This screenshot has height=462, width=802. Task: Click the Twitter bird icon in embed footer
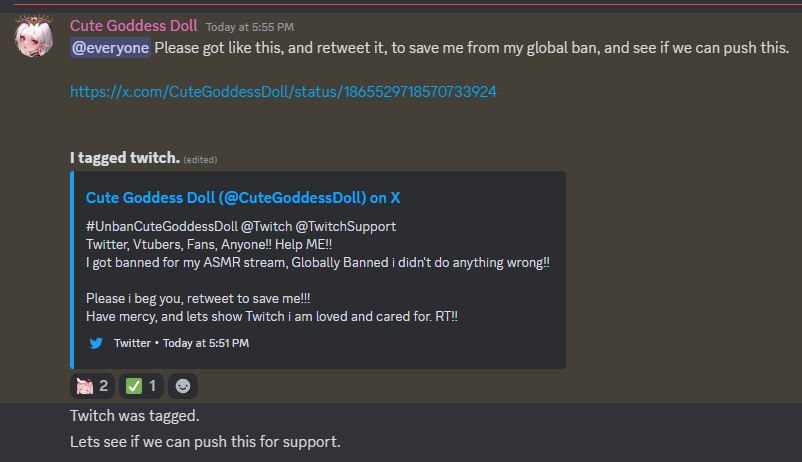coord(96,343)
